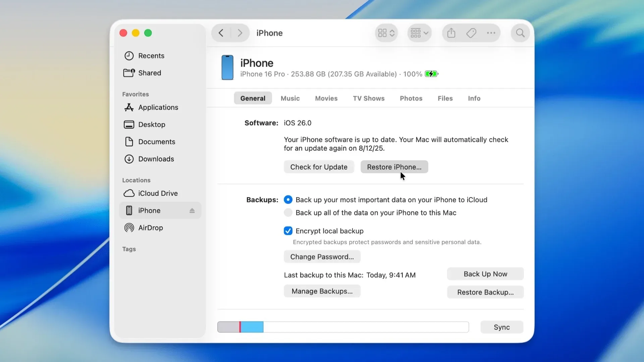This screenshot has width=644, height=362.
Task: Click the iPhone title in window toolbar
Action: (x=269, y=33)
